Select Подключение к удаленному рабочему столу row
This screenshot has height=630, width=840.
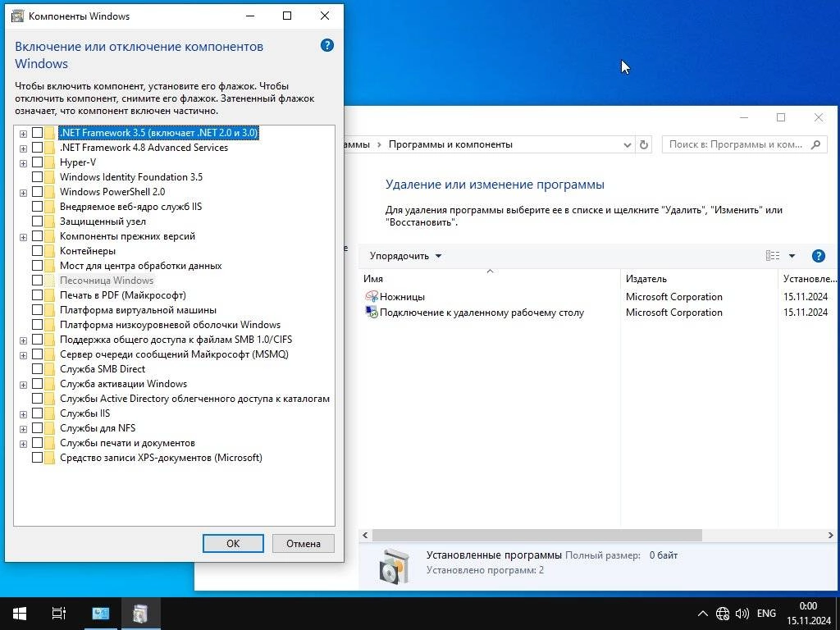tap(599, 312)
